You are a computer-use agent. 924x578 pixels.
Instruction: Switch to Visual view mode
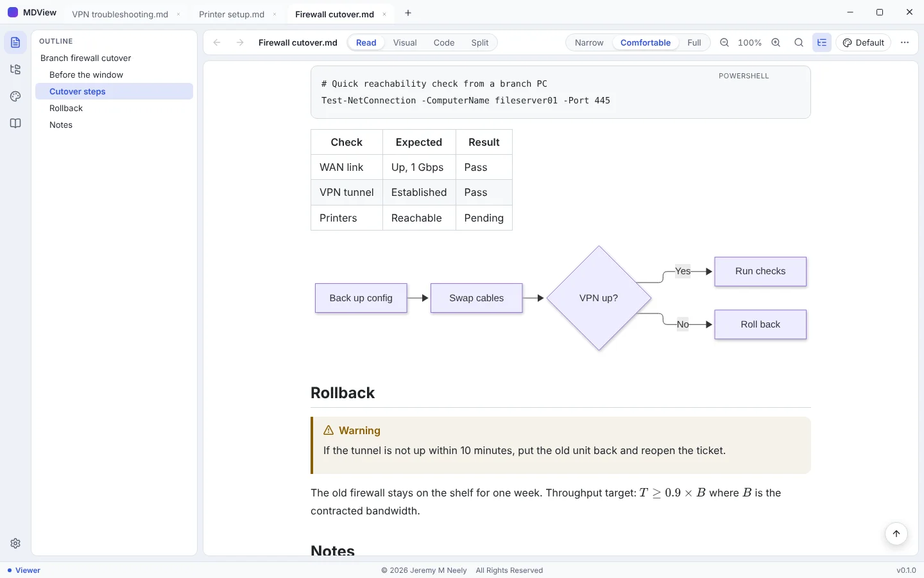(x=405, y=43)
